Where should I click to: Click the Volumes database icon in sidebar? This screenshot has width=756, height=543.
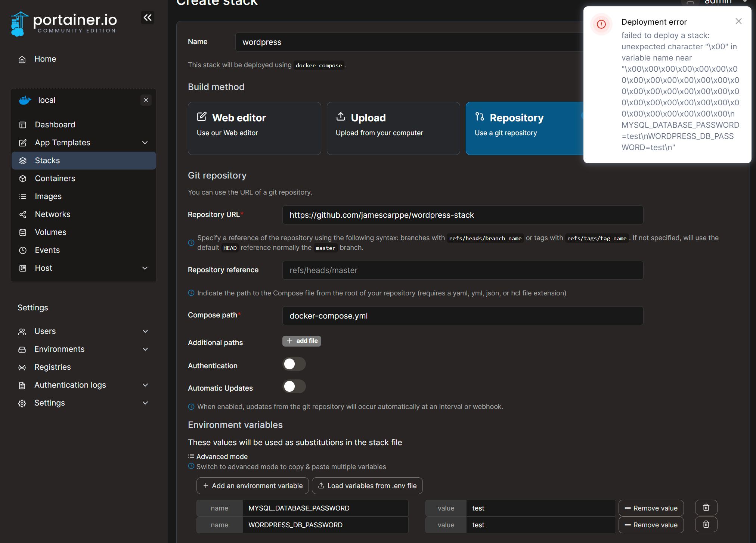click(x=23, y=232)
